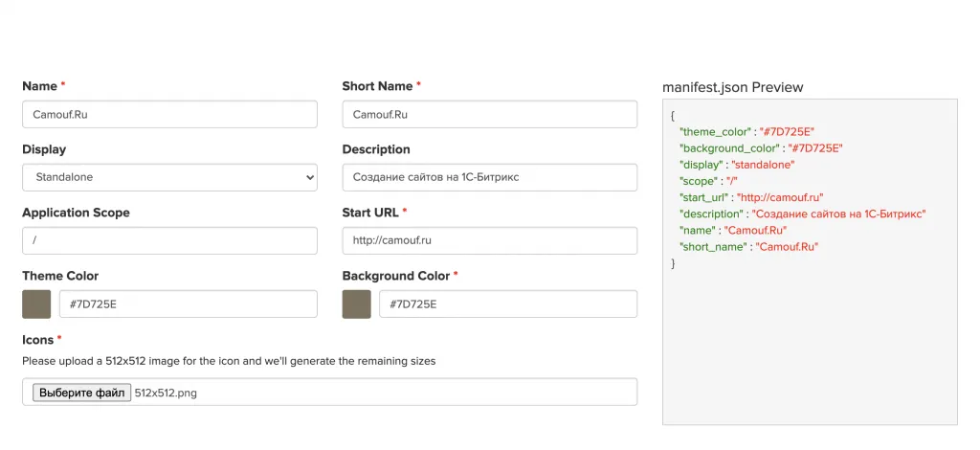Click the "start_url" line in preview
Image resolution: width=980 pixels, height=450 pixels.
tap(751, 197)
